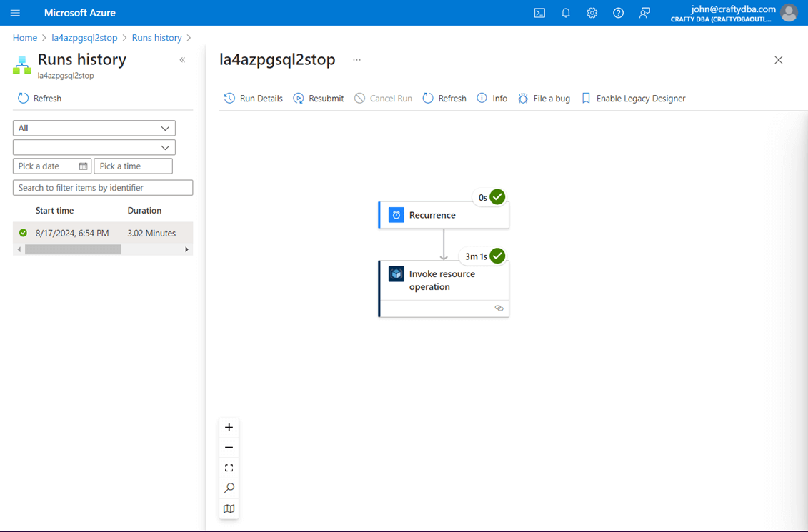Click the connection link icon on Invoke node
This screenshot has height=532, width=808.
click(499, 308)
